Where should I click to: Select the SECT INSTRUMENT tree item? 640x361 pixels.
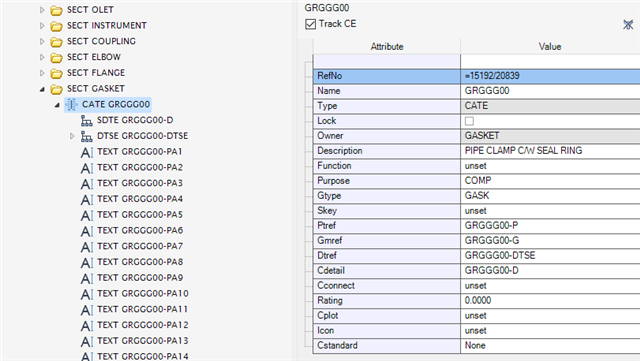(x=107, y=25)
